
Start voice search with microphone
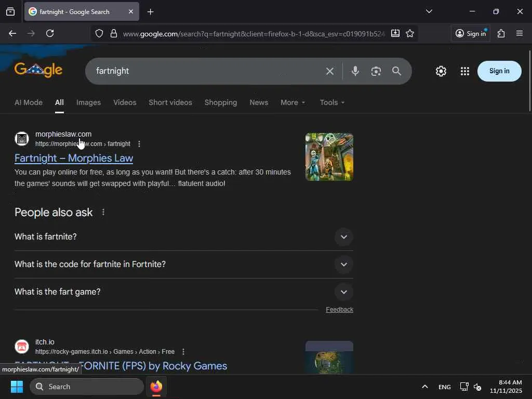click(x=355, y=71)
